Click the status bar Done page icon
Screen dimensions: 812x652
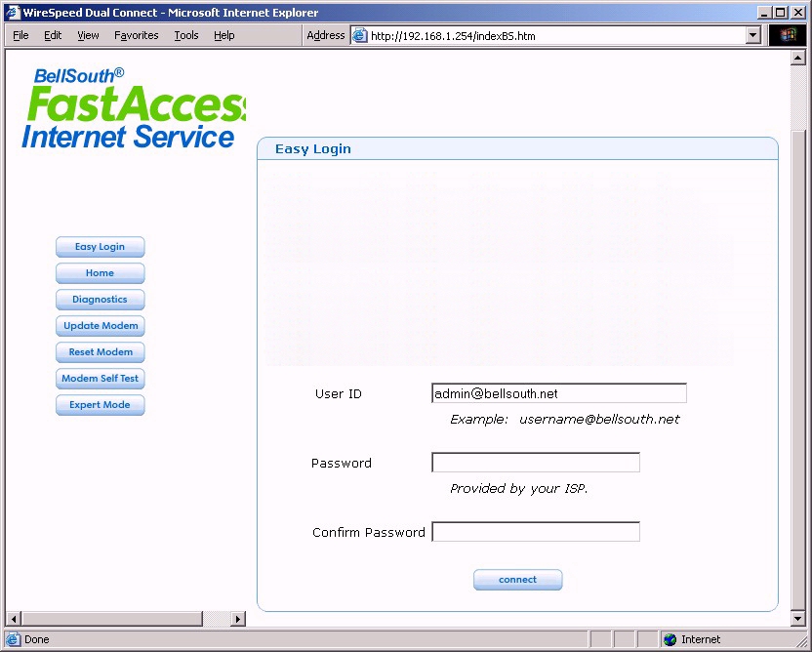click(14, 639)
